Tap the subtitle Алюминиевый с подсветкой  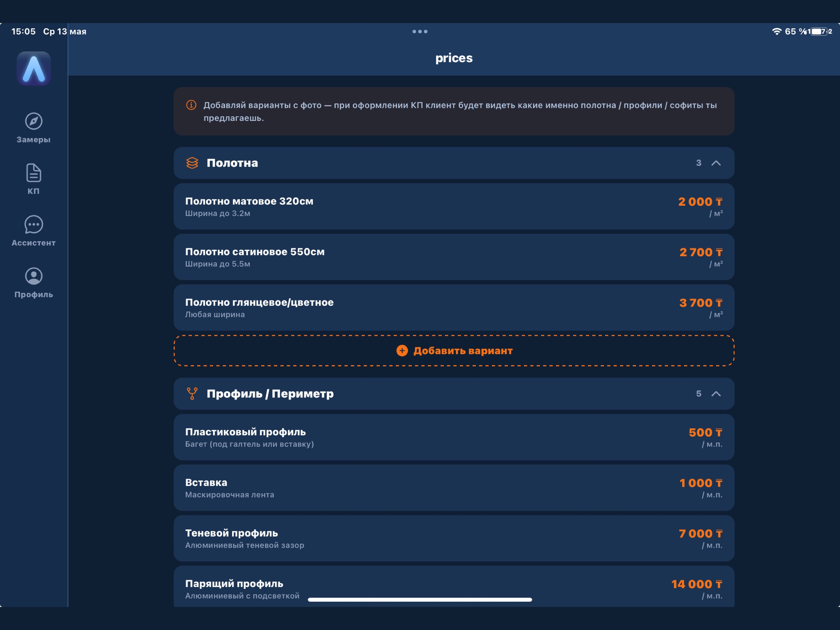(x=242, y=596)
